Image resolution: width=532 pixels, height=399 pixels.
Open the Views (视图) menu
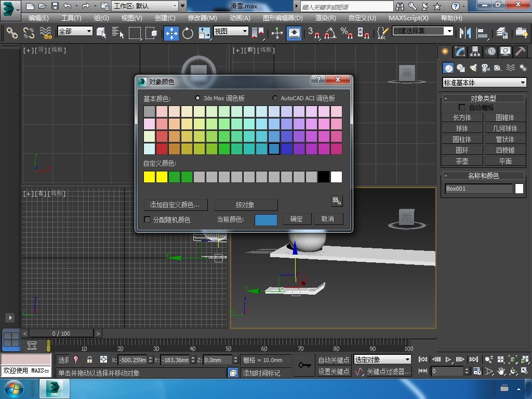[x=131, y=18]
